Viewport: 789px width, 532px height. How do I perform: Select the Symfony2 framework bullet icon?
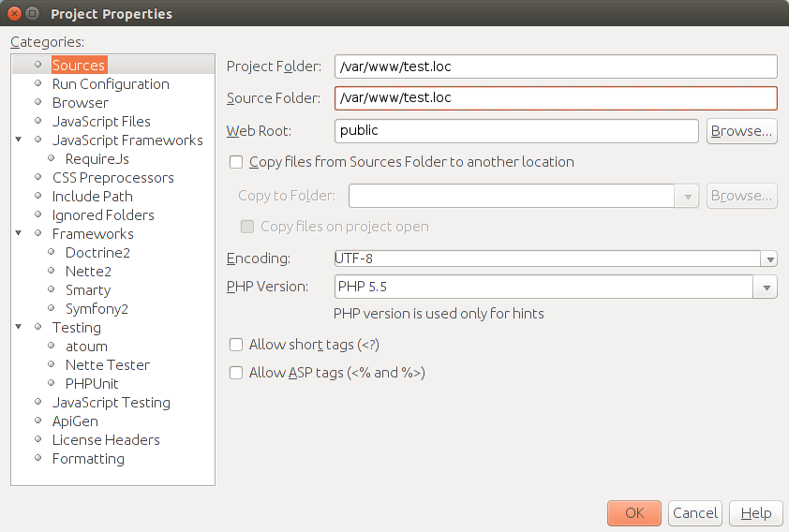(52, 308)
